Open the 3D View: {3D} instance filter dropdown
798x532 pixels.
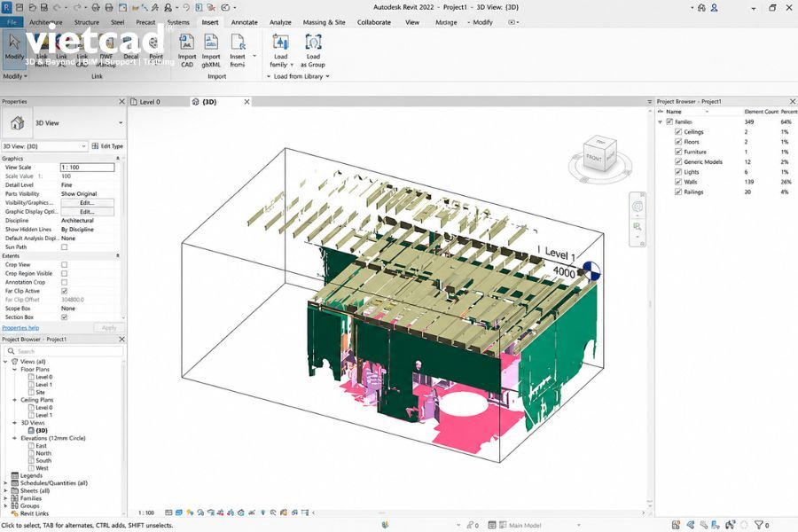(84, 146)
